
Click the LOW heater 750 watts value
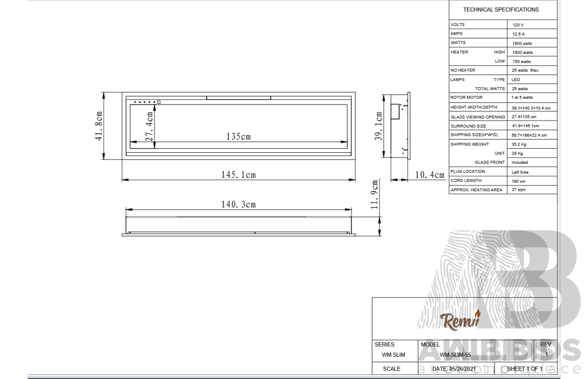pyautogui.click(x=521, y=61)
